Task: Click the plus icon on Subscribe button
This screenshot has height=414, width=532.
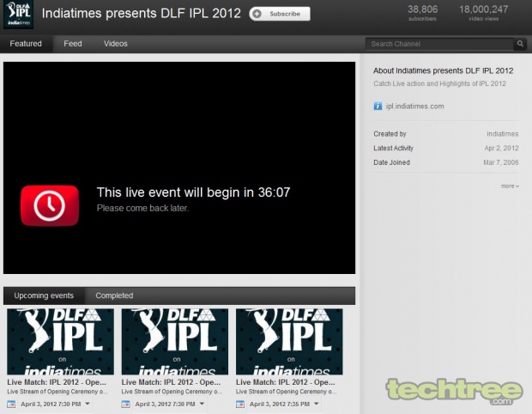Action: (x=257, y=14)
